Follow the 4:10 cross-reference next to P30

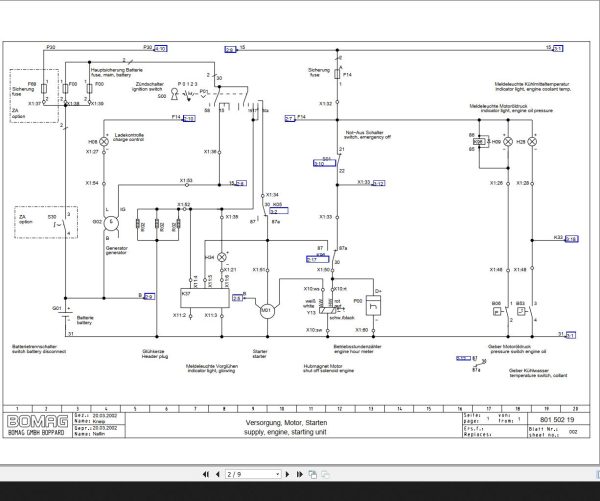point(161,48)
